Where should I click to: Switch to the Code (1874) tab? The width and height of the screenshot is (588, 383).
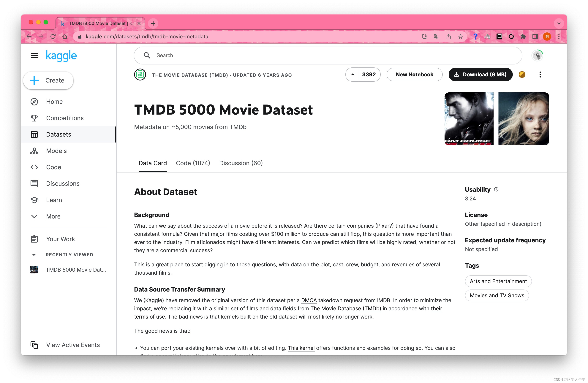pyautogui.click(x=193, y=163)
